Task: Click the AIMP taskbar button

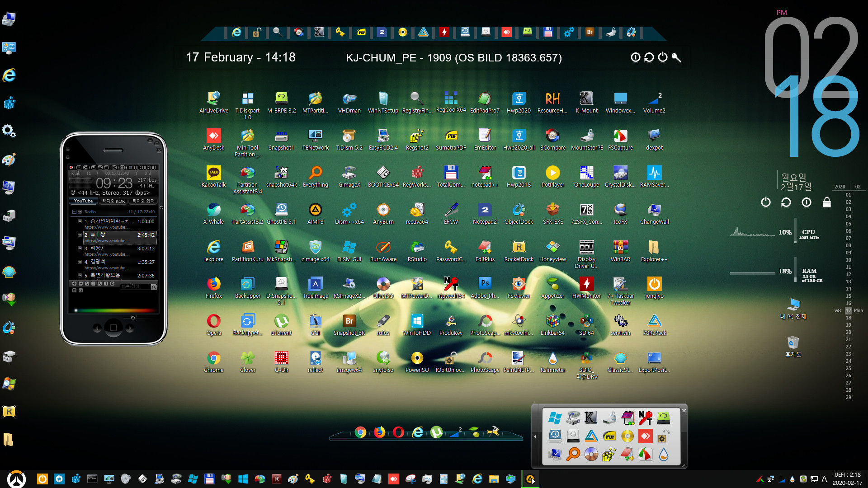Action: (x=530, y=479)
